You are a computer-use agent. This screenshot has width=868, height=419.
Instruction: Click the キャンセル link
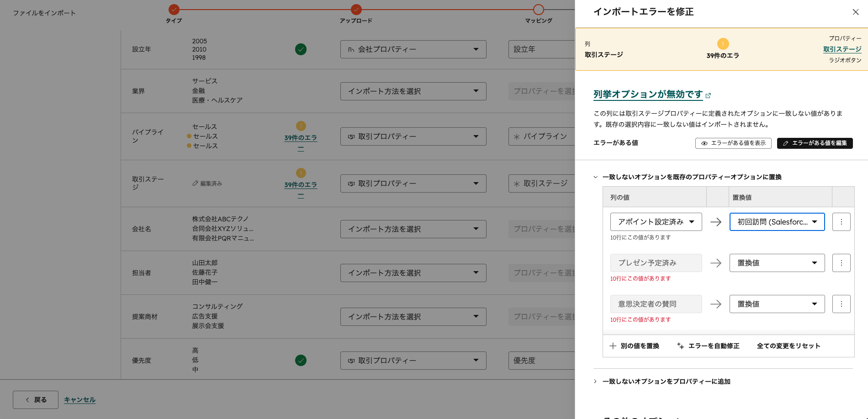pyautogui.click(x=79, y=400)
